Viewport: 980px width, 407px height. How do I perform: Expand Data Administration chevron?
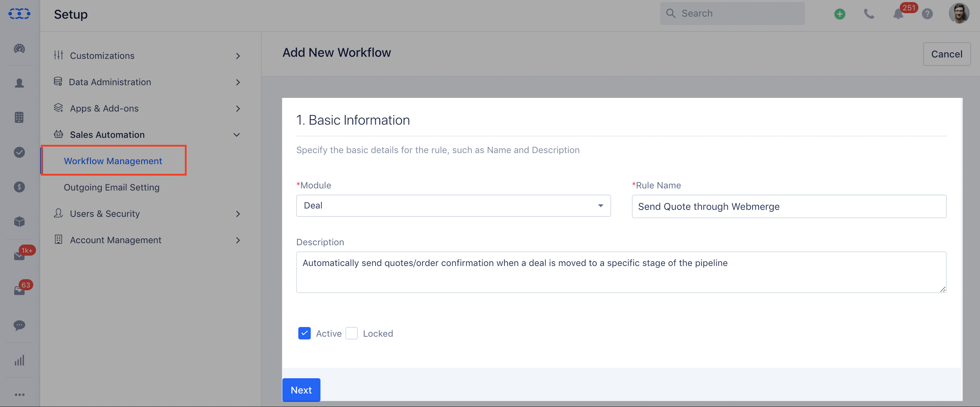pyautogui.click(x=238, y=82)
